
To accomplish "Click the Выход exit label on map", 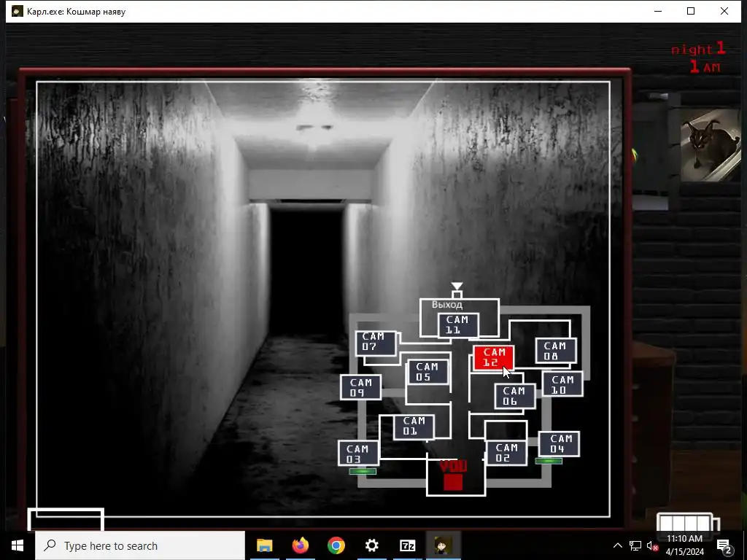I will (x=447, y=305).
